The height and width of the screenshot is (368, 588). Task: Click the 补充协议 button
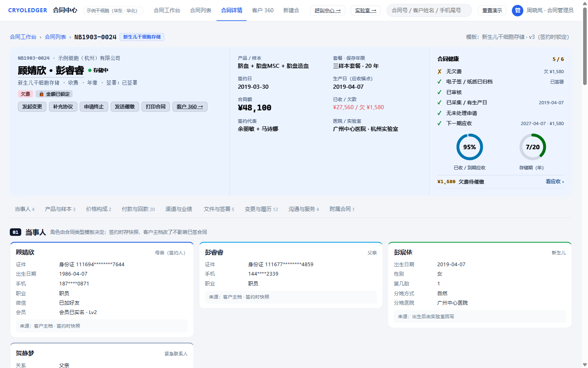click(63, 107)
